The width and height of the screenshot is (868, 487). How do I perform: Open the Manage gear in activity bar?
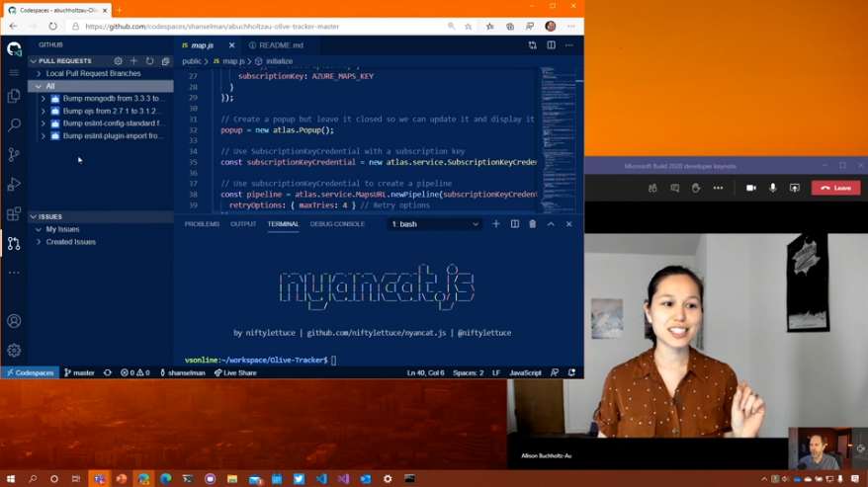coord(14,351)
